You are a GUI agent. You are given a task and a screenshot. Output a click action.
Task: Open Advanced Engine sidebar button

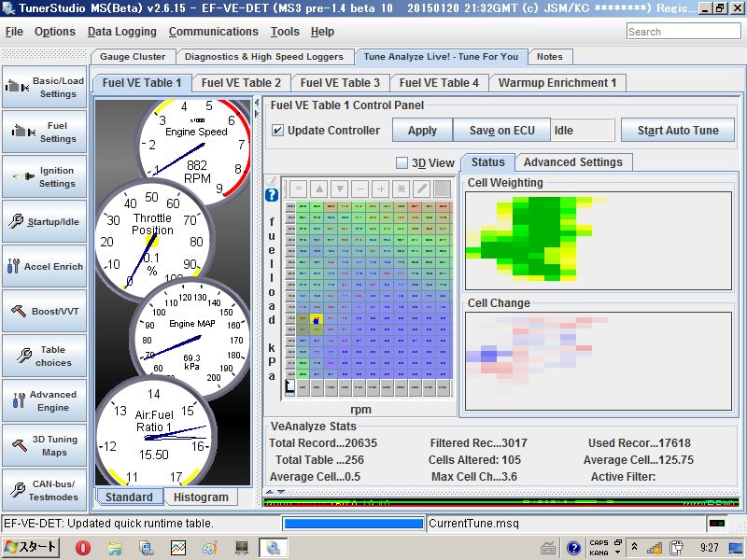(44, 400)
